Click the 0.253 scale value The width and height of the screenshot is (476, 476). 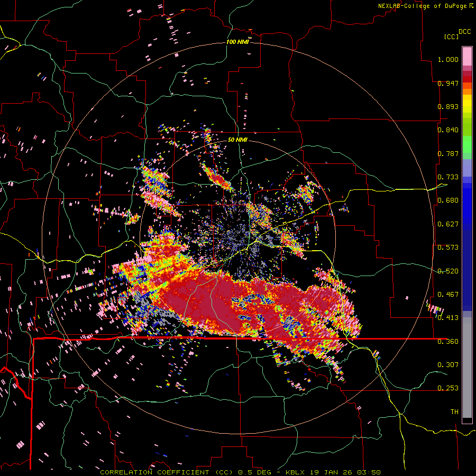tap(448, 388)
